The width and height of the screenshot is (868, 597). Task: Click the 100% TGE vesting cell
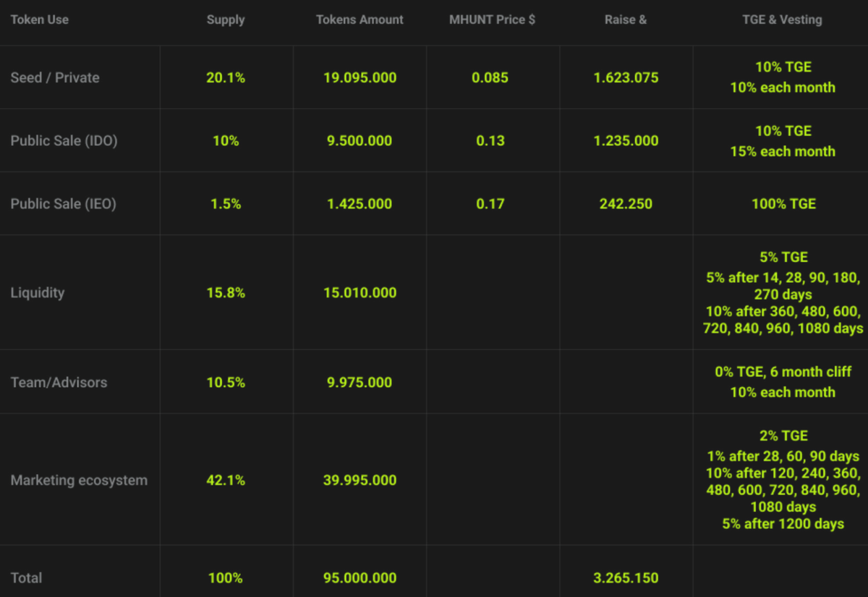[783, 203]
